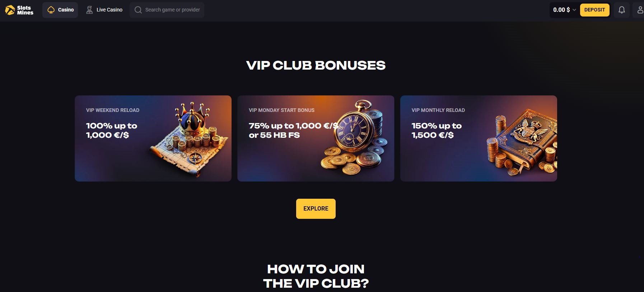Expand the balance chevron next to 0.00 $
The image size is (644, 292).
(574, 10)
